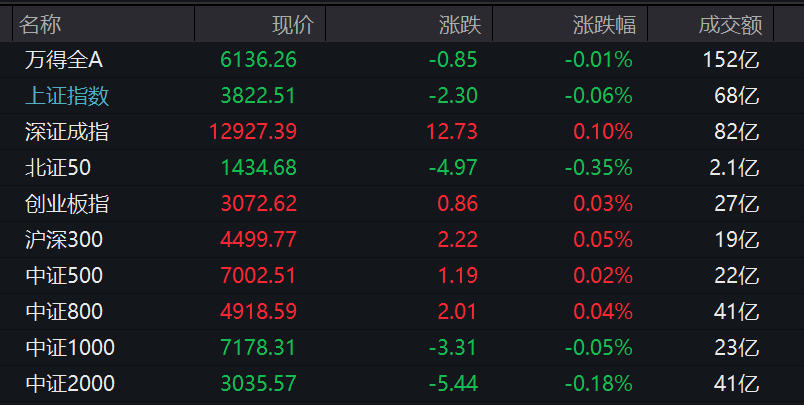Image resolution: width=804 pixels, height=405 pixels.
Task: Sort the table by 涨跌幅 header
Action: click(604, 24)
